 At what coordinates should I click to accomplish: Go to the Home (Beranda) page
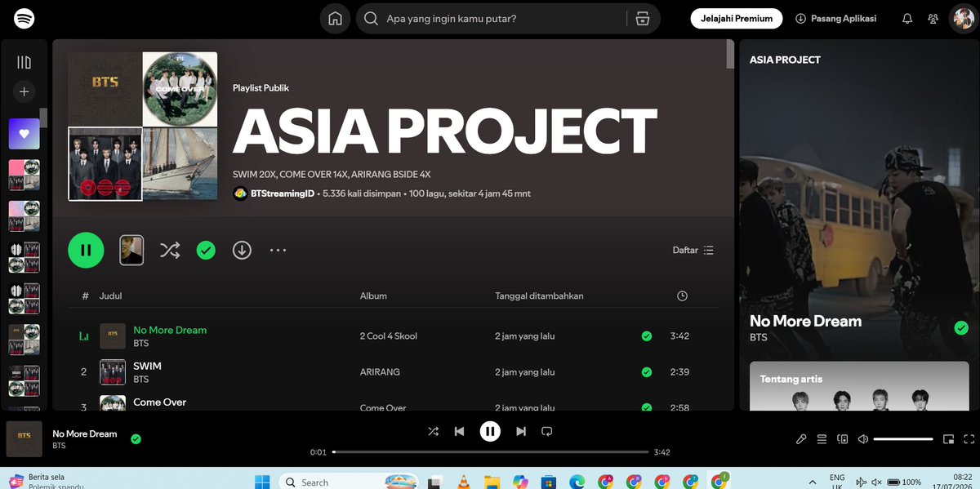pos(335,19)
